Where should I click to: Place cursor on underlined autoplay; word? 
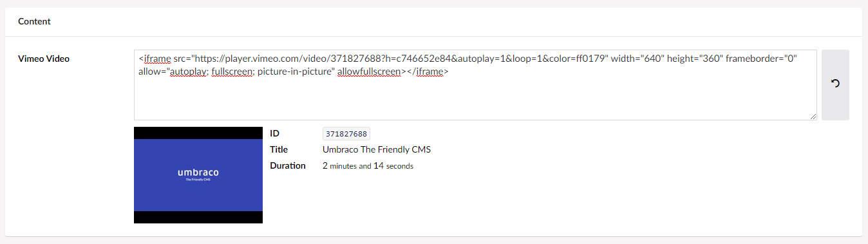click(x=189, y=71)
